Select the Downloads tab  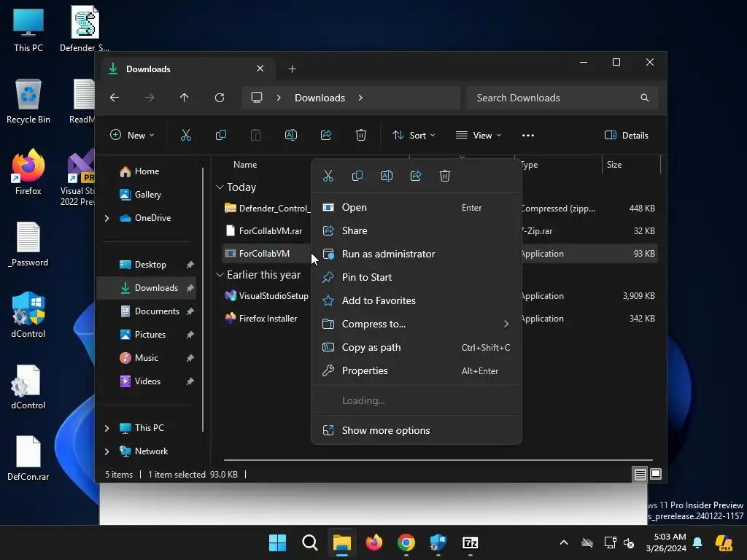click(x=187, y=69)
